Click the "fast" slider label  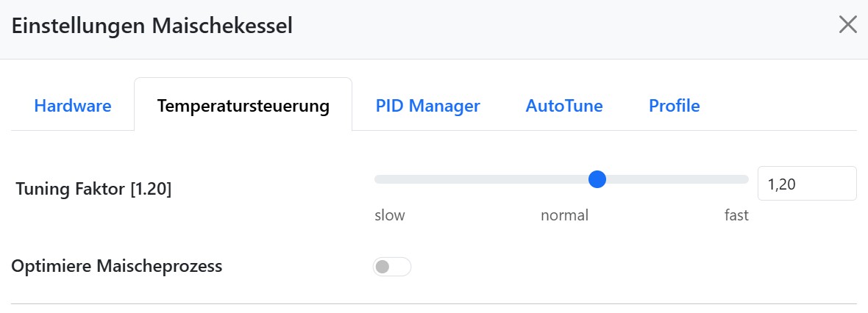(x=736, y=215)
